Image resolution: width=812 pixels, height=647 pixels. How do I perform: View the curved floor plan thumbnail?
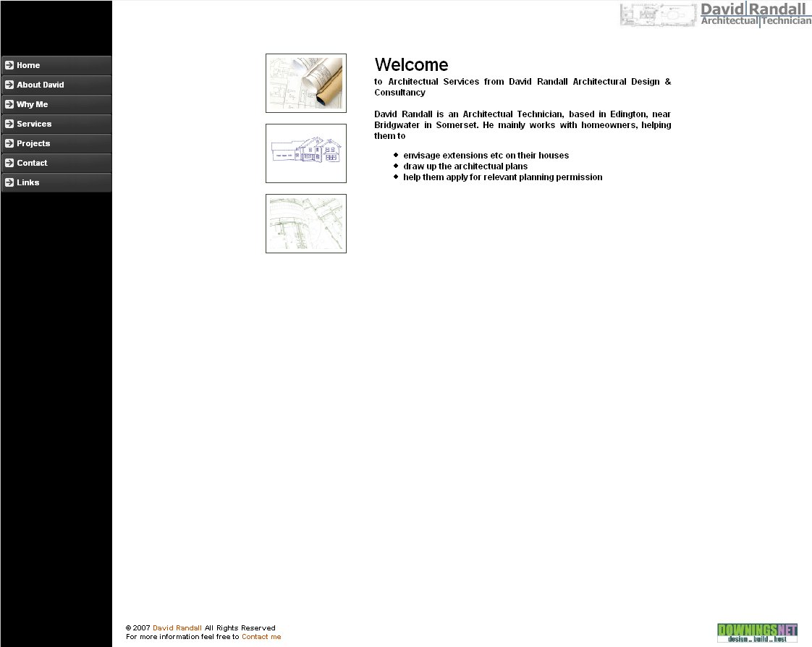306,224
